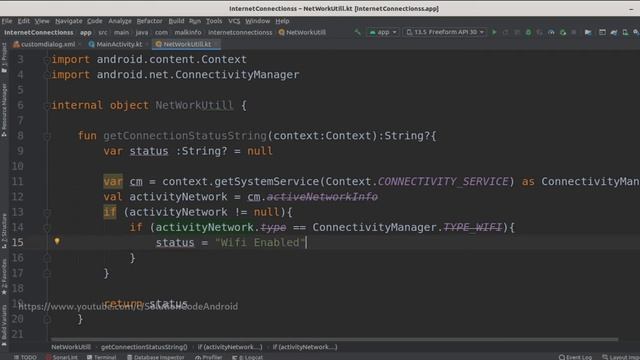Open the SonarLint tool window

point(62,357)
